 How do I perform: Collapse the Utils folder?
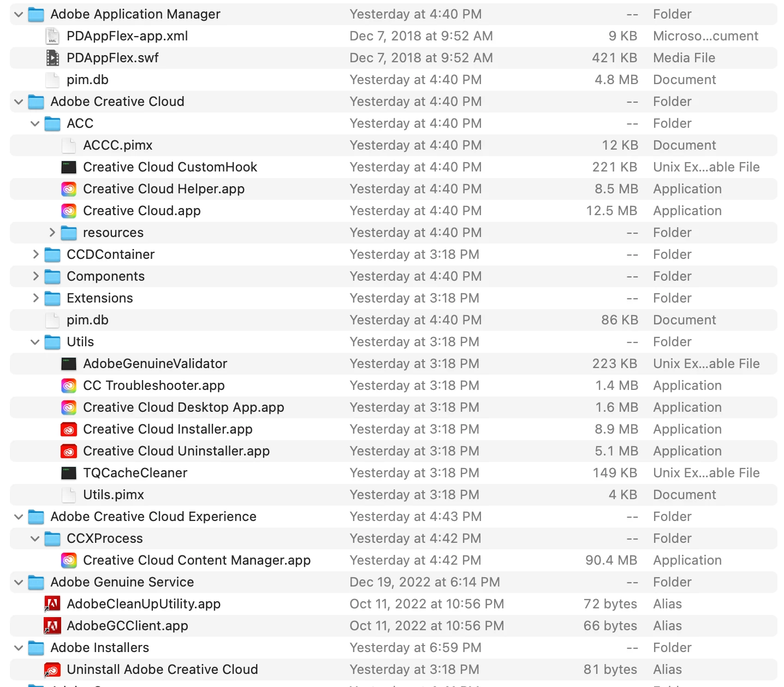click(35, 342)
